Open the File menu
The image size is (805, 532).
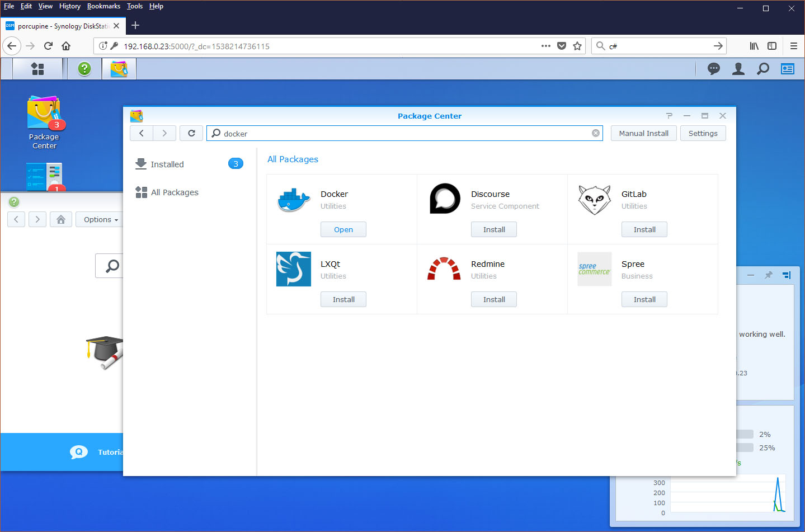9,6
